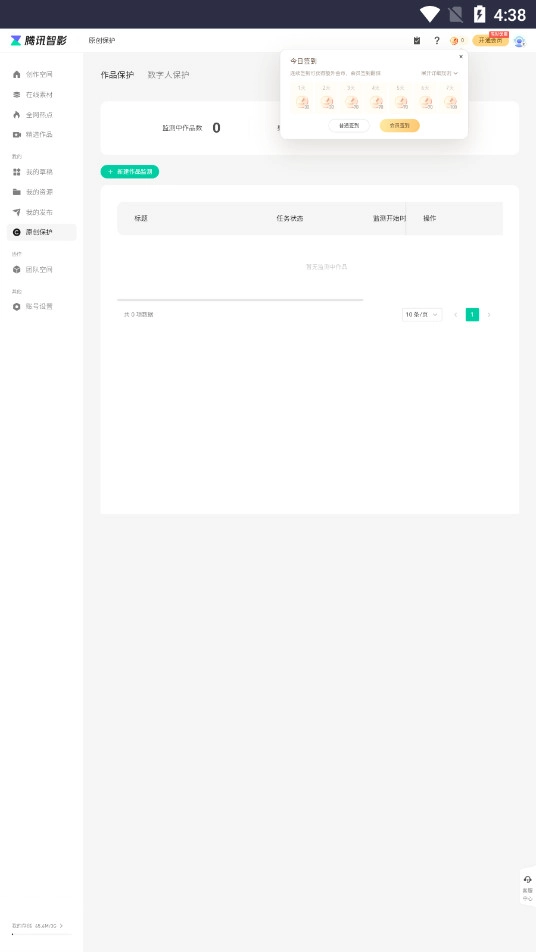Click the 任务状态 column header

coord(290,218)
